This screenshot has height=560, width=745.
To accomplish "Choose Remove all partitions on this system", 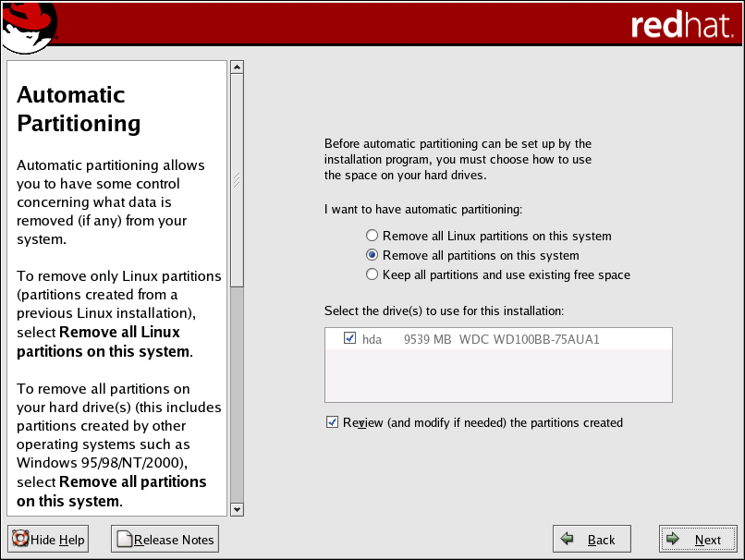I will (x=372, y=255).
